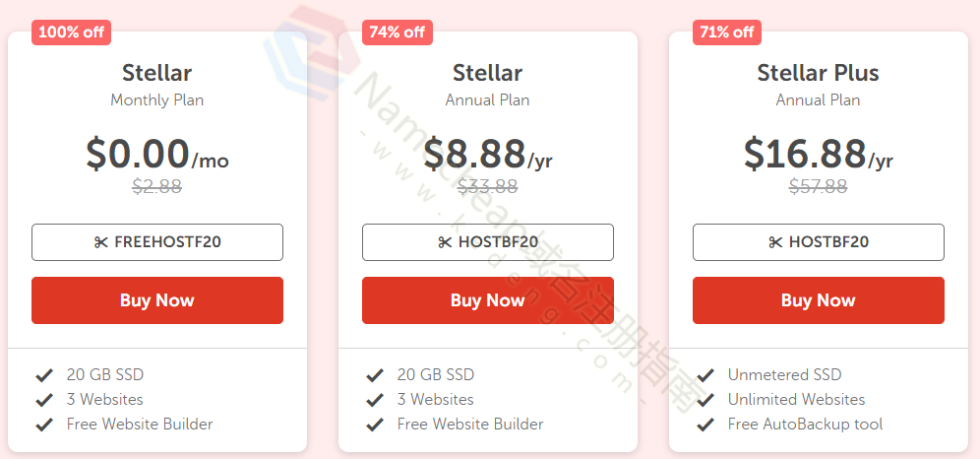
Task: Click the Stellar Plus plan title
Action: pos(818,73)
